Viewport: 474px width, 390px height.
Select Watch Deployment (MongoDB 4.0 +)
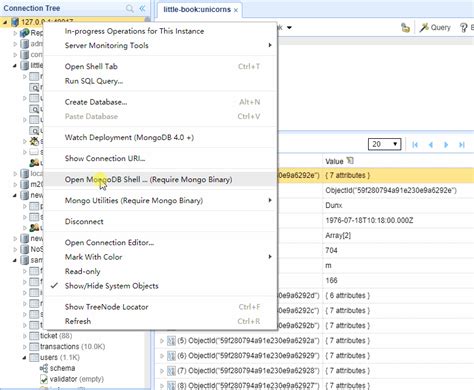point(161,137)
